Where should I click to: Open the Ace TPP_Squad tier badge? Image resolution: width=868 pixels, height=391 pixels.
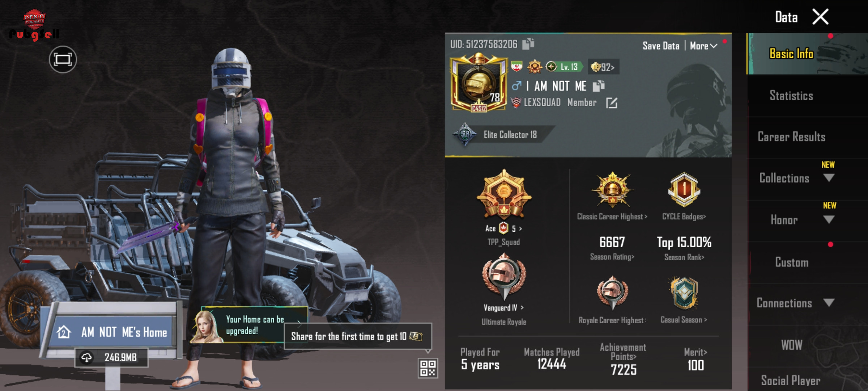point(504,194)
